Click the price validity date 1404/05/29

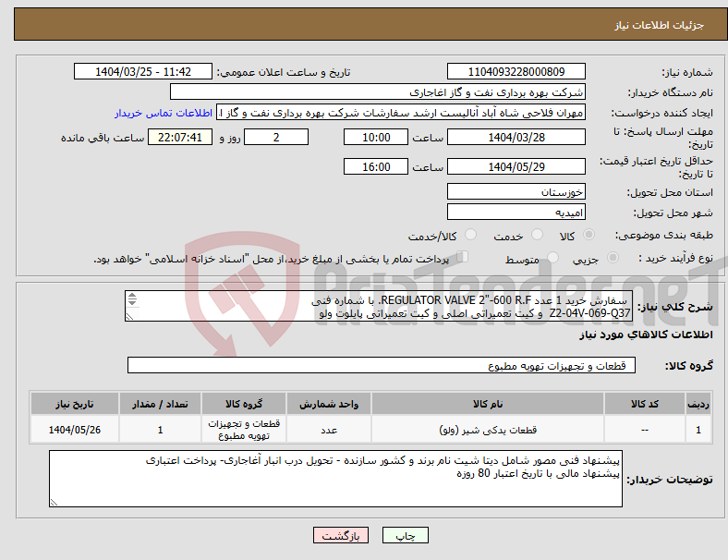click(516, 166)
